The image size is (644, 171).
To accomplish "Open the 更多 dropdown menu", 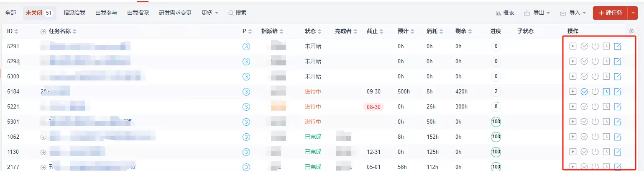I will tap(210, 13).
